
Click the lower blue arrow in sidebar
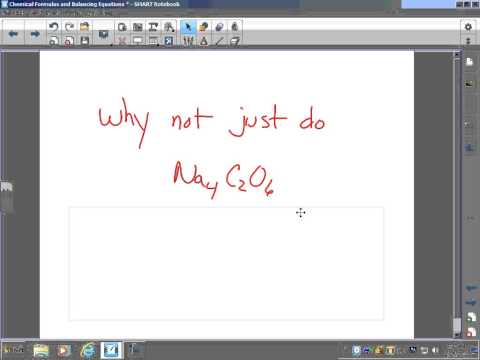tap(470, 302)
